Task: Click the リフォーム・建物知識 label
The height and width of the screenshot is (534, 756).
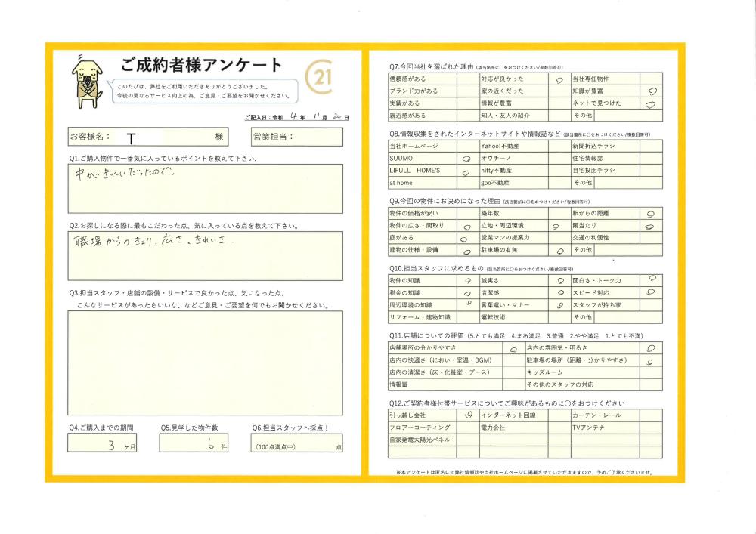Action: point(420,317)
